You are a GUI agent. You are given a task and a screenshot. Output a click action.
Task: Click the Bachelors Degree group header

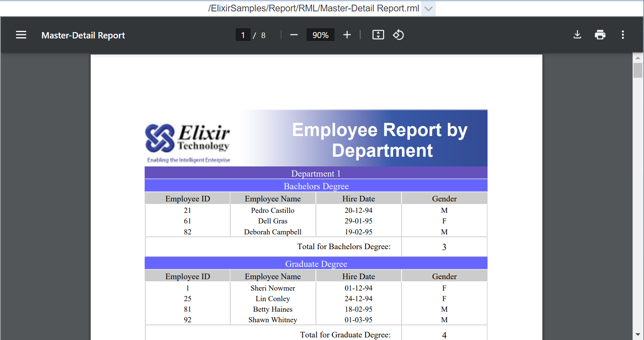[x=316, y=186]
